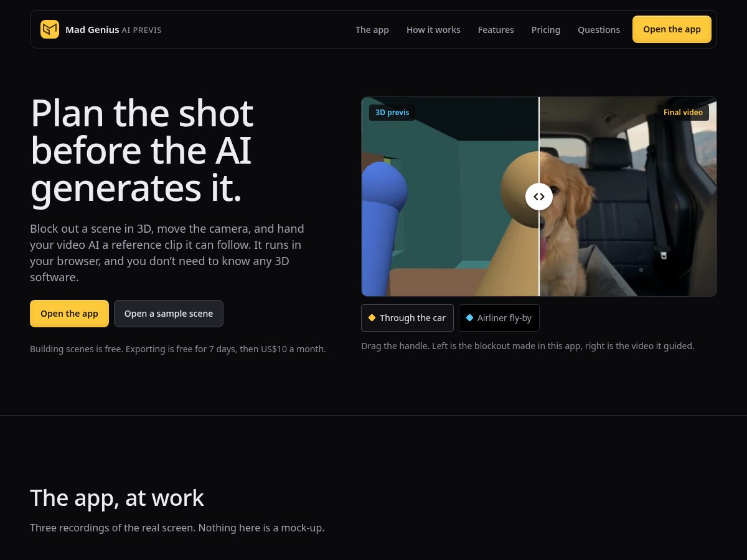Click the Mad Genius logo icon

point(50,29)
